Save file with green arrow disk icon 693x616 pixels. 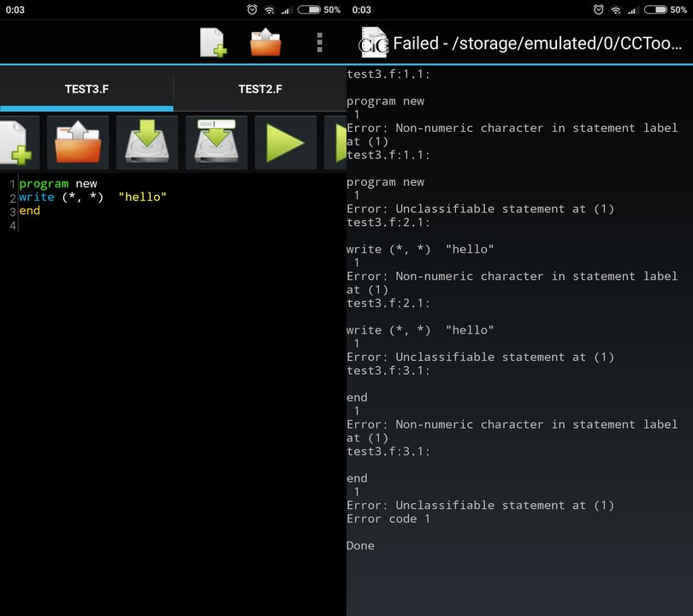(147, 143)
